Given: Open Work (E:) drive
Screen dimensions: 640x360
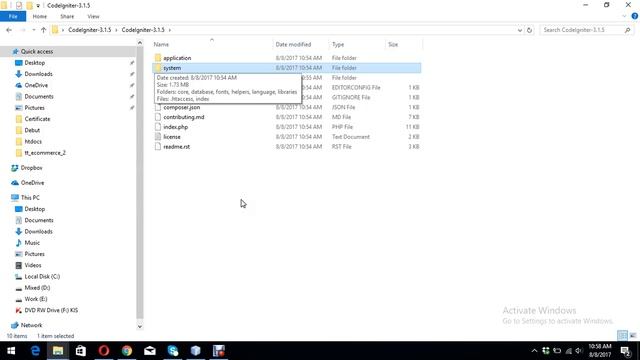Looking at the screenshot, I should (x=36, y=299).
